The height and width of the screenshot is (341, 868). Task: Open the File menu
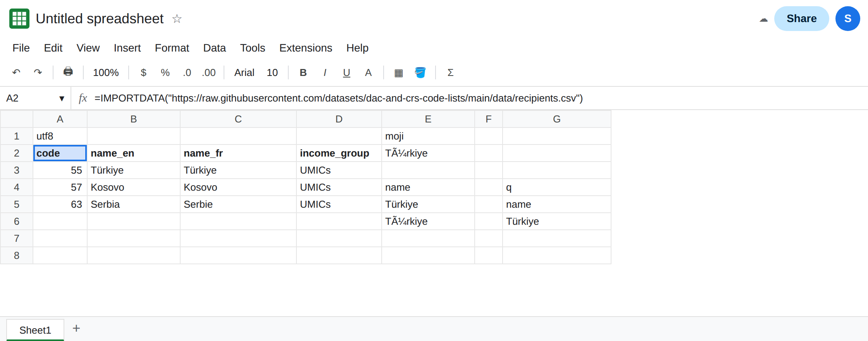[21, 48]
